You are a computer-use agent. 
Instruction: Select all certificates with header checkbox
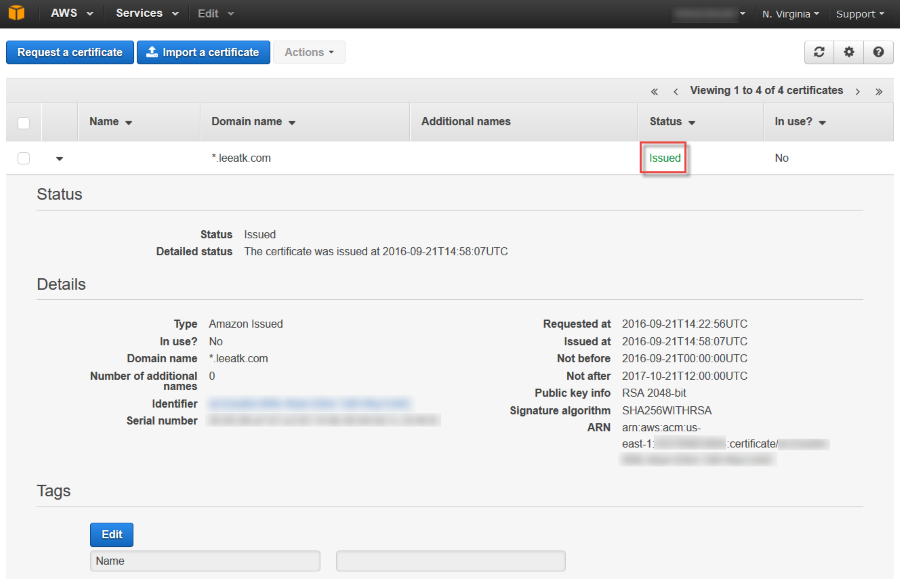[24, 123]
